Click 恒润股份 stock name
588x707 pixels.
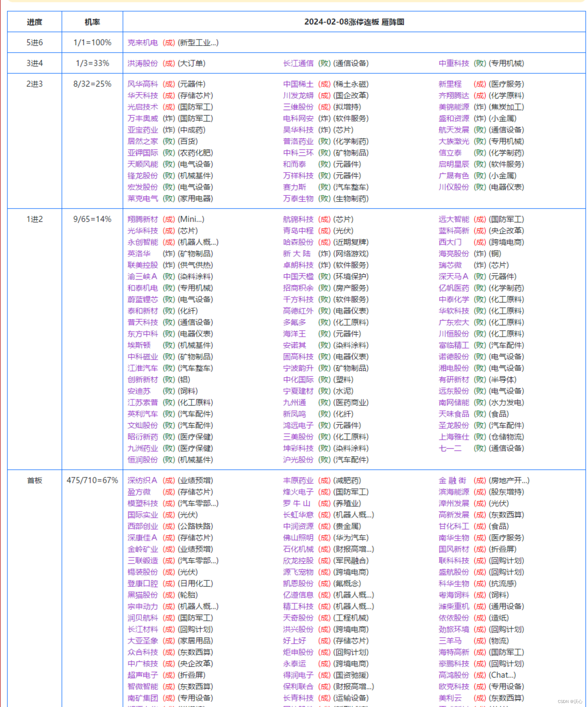[x=142, y=459]
